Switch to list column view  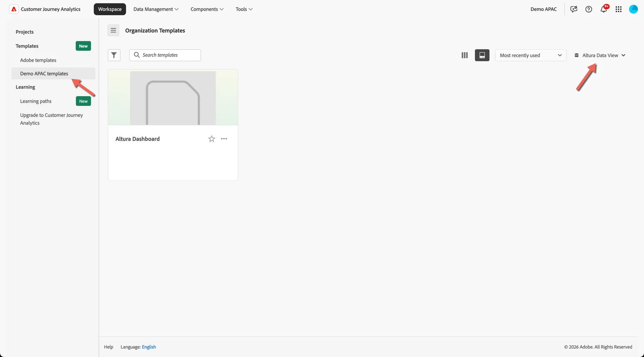464,55
